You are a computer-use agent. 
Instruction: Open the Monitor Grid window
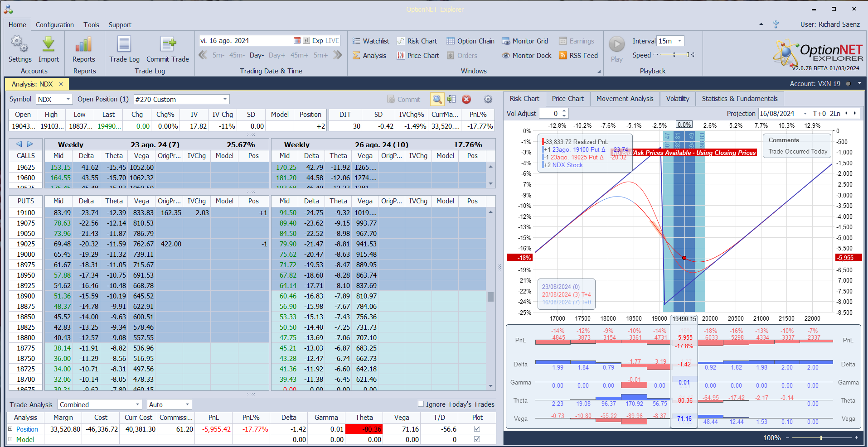(x=525, y=41)
